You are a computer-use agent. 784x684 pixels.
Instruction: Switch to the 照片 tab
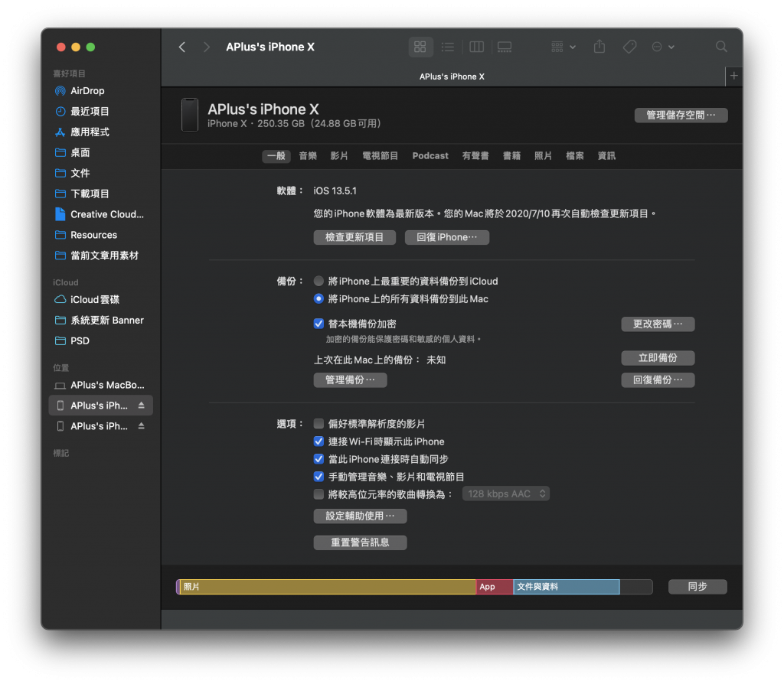(543, 156)
